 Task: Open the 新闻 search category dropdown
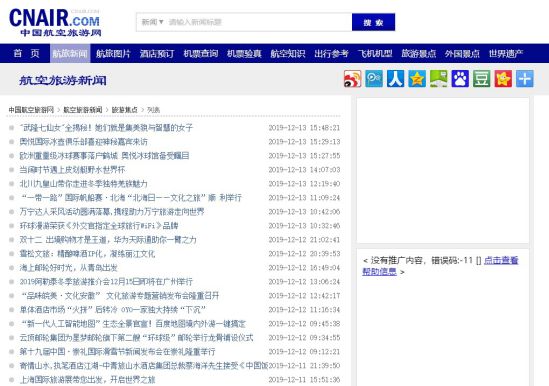coord(152,22)
